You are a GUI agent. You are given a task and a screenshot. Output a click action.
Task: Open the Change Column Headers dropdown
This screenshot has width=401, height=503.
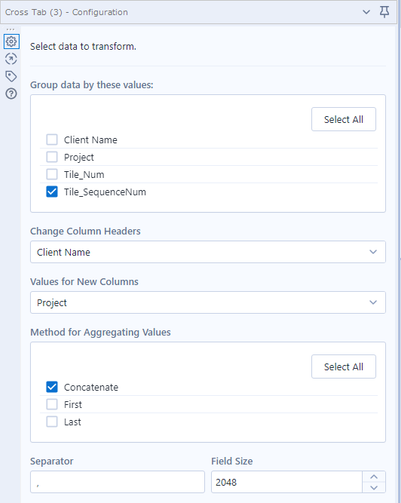click(x=208, y=252)
